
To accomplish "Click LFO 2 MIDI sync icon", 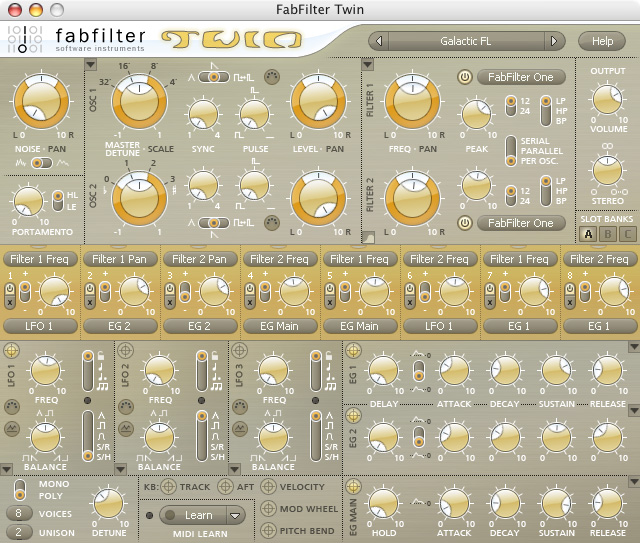I will [126, 407].
